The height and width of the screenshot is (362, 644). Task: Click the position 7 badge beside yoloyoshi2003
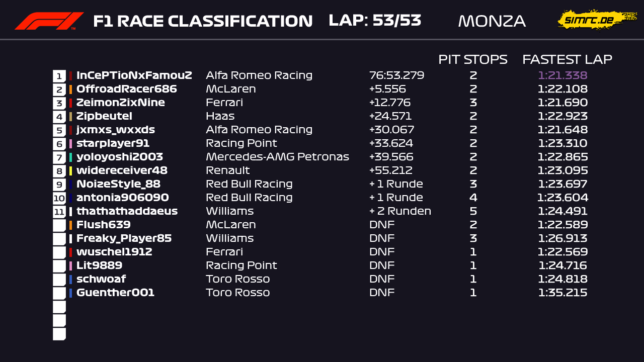(x=59, y=157)
